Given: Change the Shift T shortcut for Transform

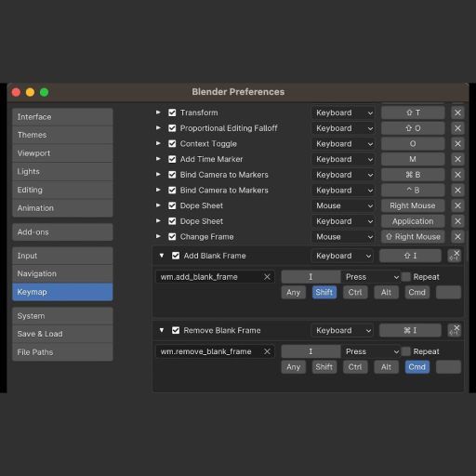Looking at the screenshot, I should coord(413,112).
